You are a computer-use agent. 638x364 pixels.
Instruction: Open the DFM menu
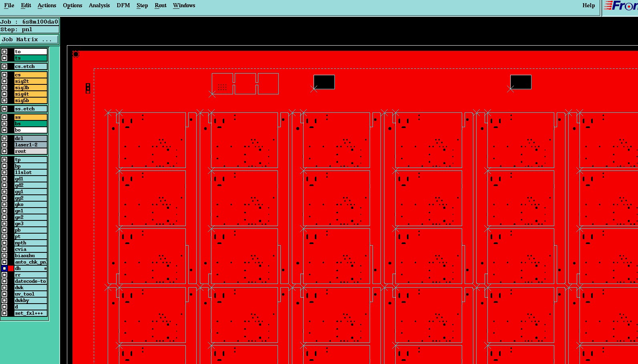(x=123, y=5)
